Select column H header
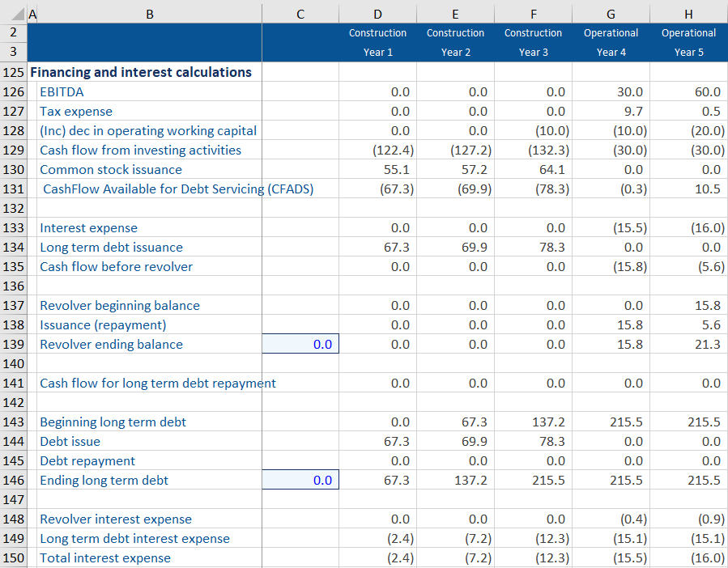This screenshot has width=728, height=568. point(688,13)
